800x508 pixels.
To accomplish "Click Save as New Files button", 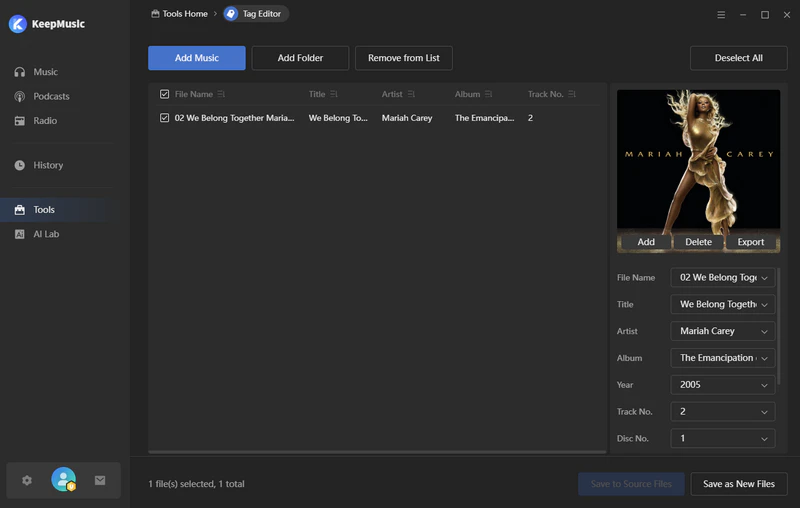I will coord(738,484).
